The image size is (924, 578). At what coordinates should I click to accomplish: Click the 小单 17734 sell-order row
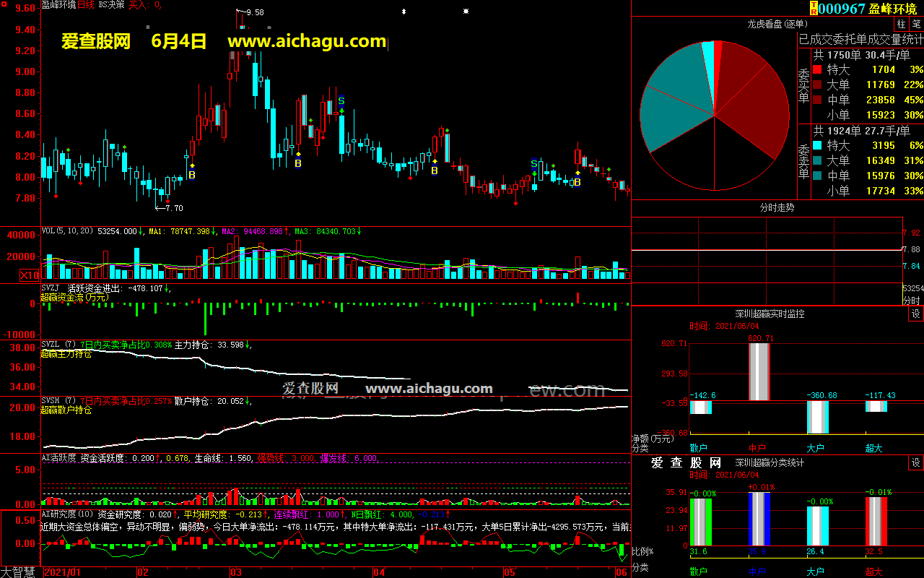(x=867, y=191)
